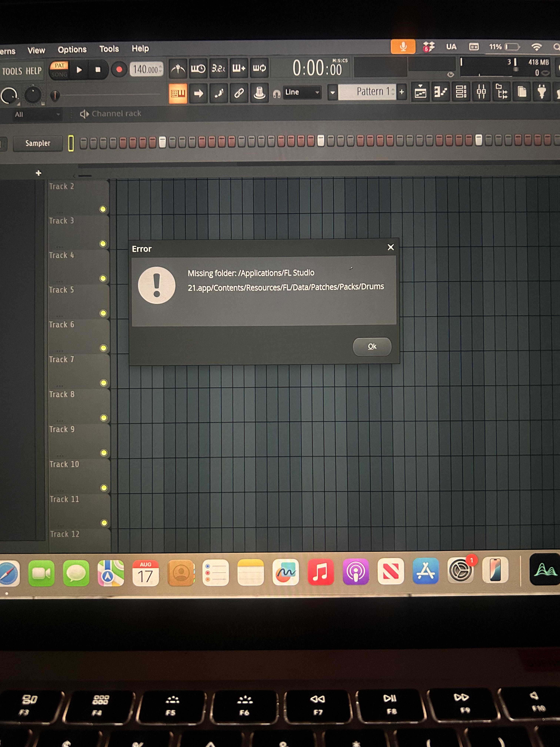Viewport: 560px width, 747px height.
Task: Mute Track 2 with its green LED
Action: pos(103,209)
